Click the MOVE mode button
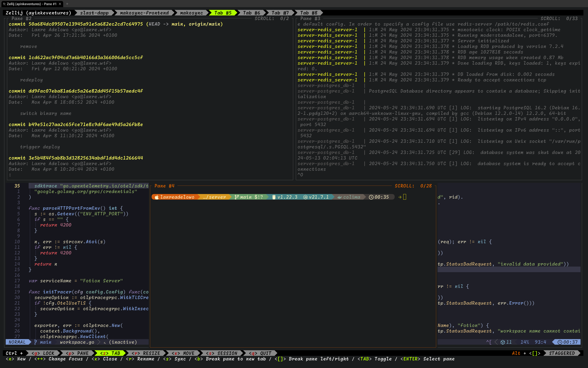The width and height of the screenshot is (588, 368). pos(183,353)
